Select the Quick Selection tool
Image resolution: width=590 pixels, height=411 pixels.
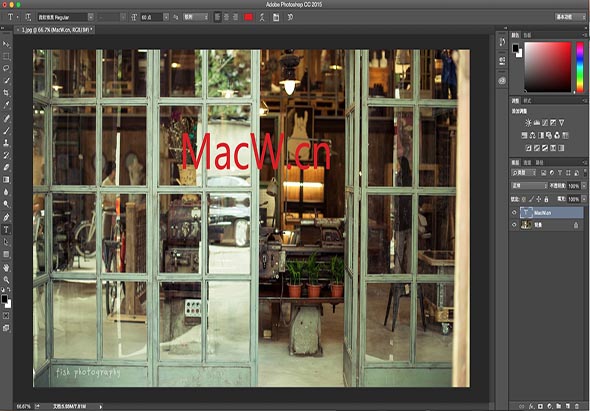pos(6,81)
